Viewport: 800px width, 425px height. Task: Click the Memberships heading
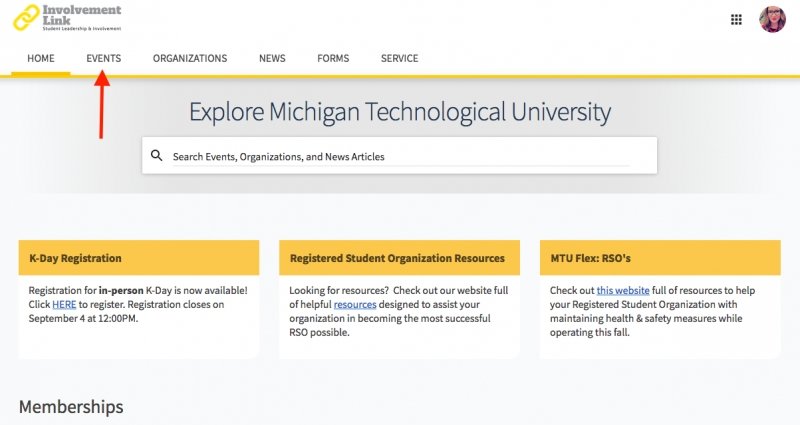point(71,407)
